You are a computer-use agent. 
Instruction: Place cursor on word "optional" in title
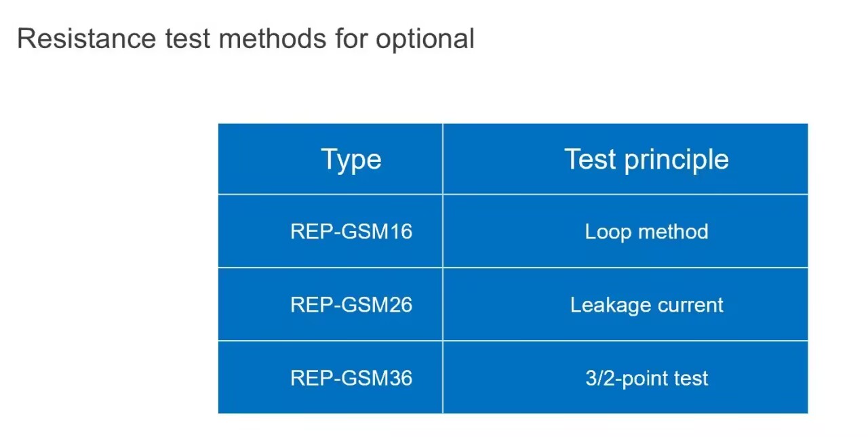click(x=425, y=40)
